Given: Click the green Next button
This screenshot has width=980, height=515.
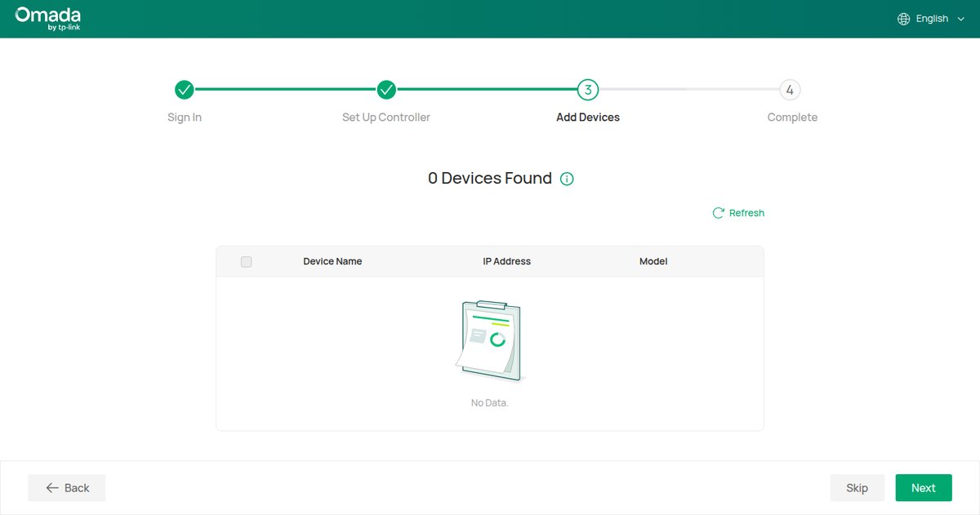Looking at the screenshot, I should click(x=924, y=488).
